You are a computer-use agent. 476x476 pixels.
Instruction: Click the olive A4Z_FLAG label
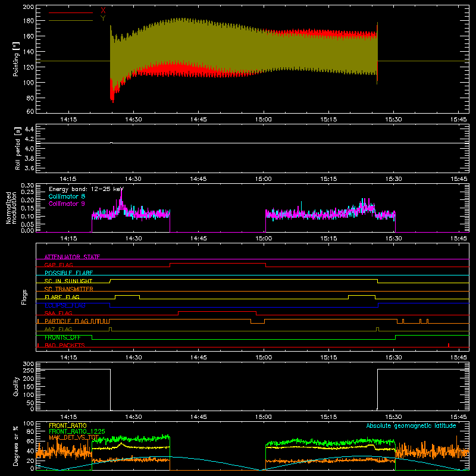58,329
